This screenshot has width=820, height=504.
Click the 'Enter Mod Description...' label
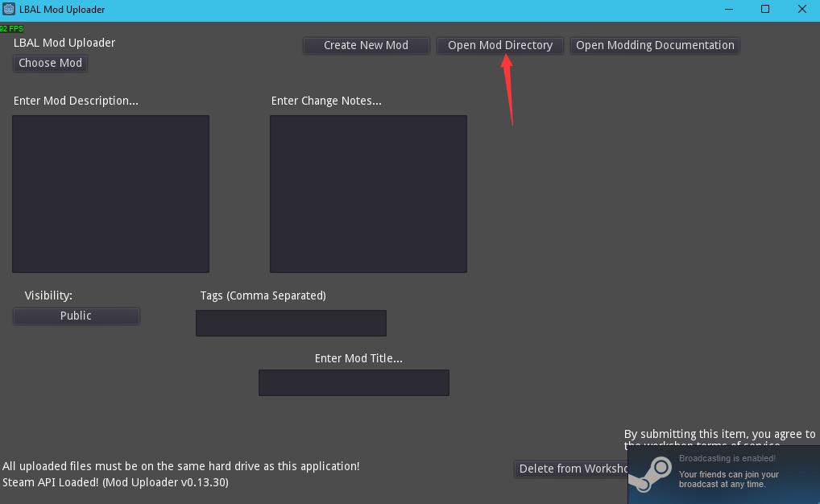(76, 101)
